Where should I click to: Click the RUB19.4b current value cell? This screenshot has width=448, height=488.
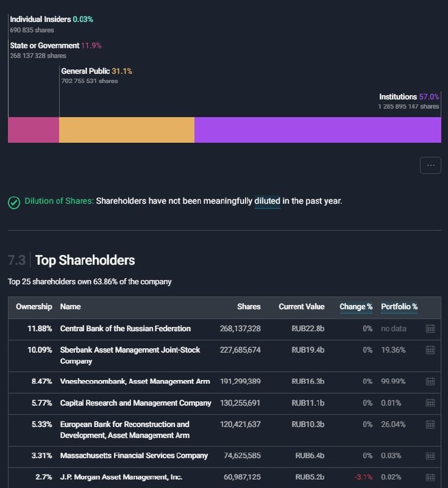click(308, 350)
